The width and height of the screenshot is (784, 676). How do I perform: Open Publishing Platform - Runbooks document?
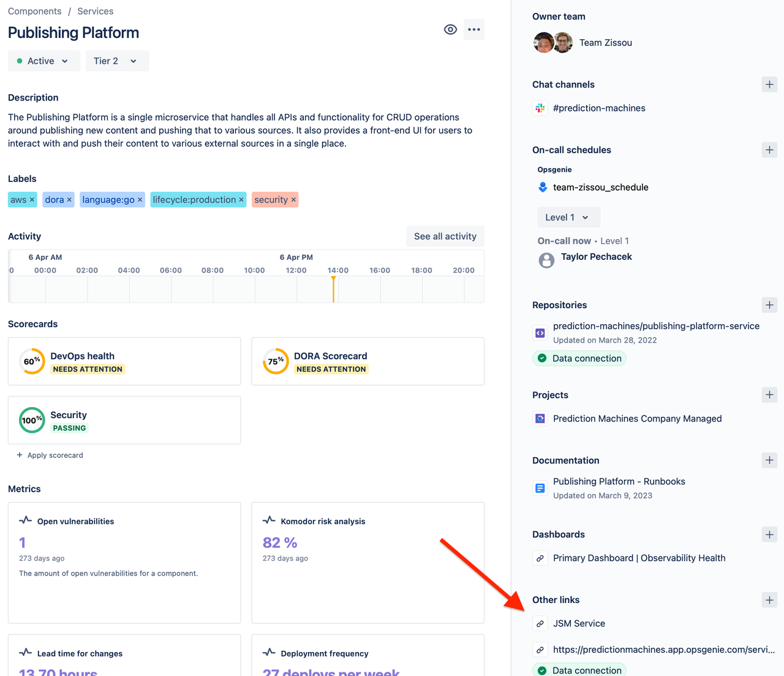coord(619,482)
